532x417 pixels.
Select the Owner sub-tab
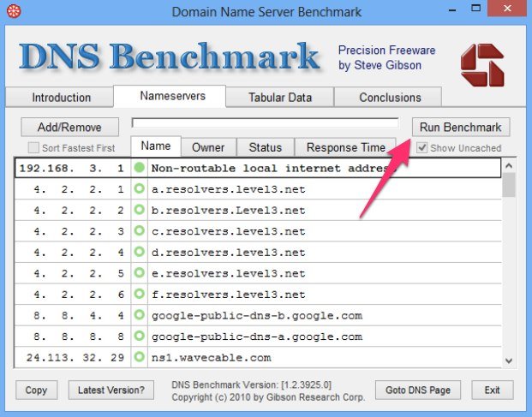pyautogui.click(x=208, y=147)
